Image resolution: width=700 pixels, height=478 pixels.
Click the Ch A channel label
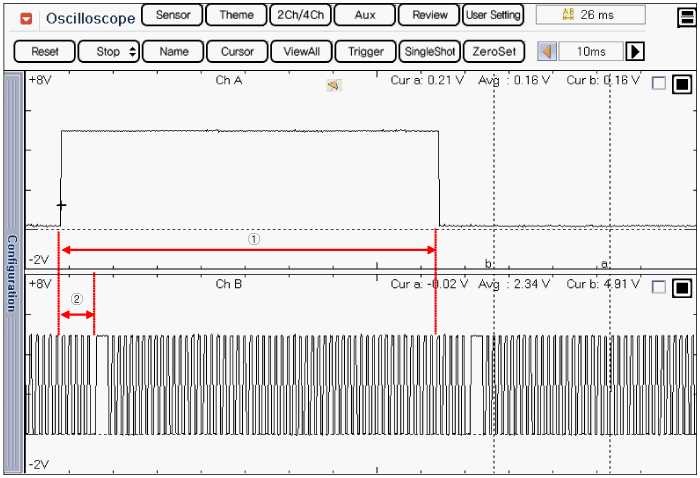229,80
